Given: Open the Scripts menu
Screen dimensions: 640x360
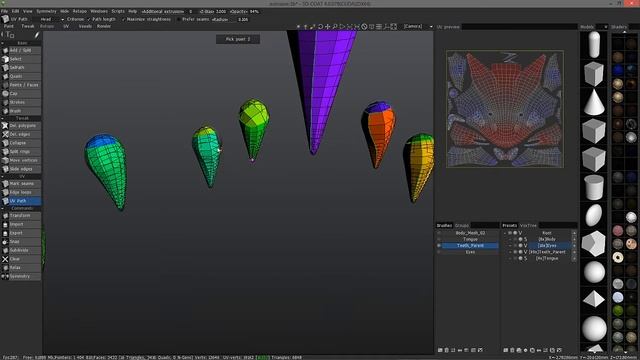Looking at the screenshot, I should tap(118, 11).
